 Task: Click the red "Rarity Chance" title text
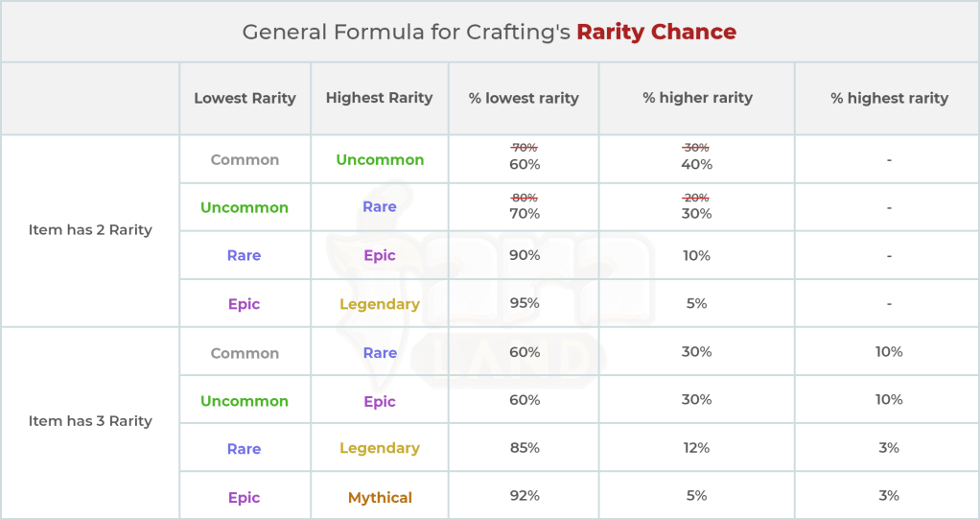(656, 32)
